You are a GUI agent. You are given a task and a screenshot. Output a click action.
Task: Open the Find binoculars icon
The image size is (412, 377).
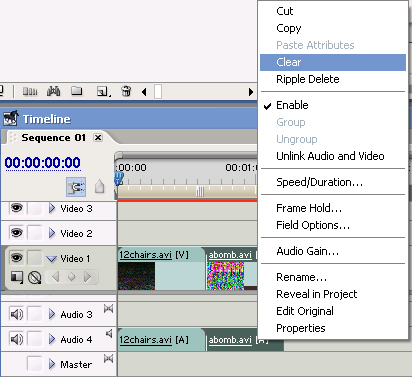point(53,91)
